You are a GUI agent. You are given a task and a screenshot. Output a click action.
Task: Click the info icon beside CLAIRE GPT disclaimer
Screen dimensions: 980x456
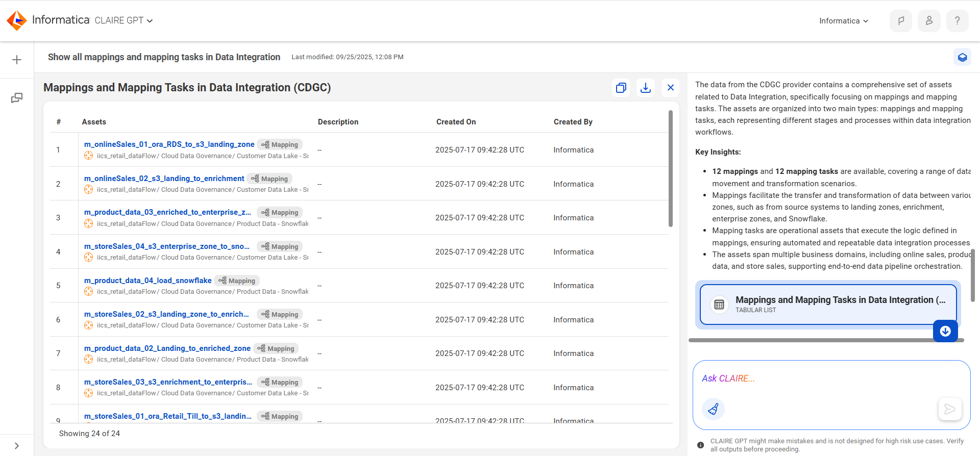[x=701, y=445]
